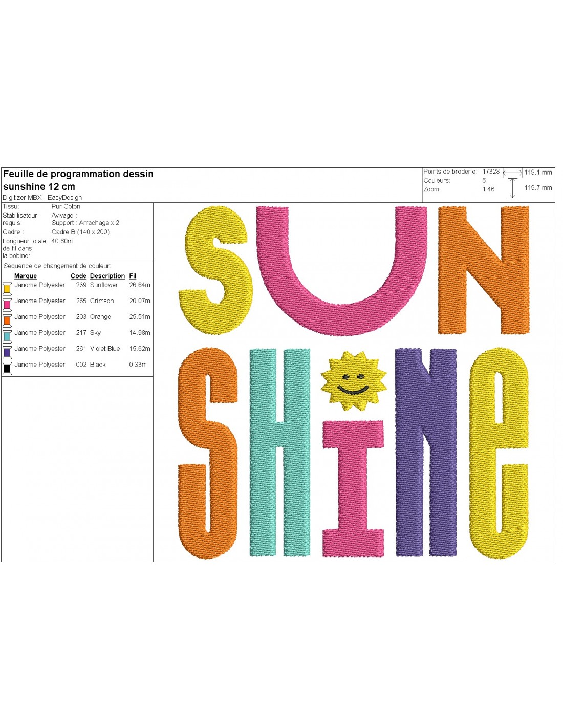Viewport: 563px width, 728px height.
Task: Click the Black thread spool icon
Action: coord(7,368)
